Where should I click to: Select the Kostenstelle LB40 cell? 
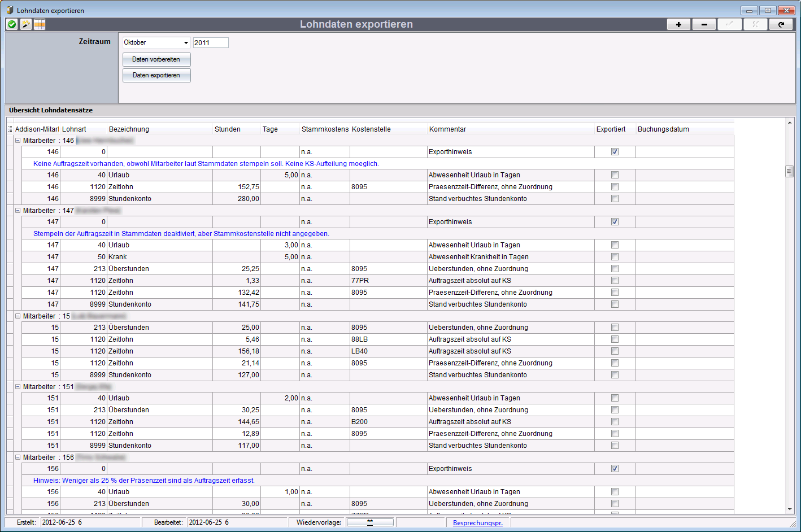pyautogui.click(x=389, y=351)
